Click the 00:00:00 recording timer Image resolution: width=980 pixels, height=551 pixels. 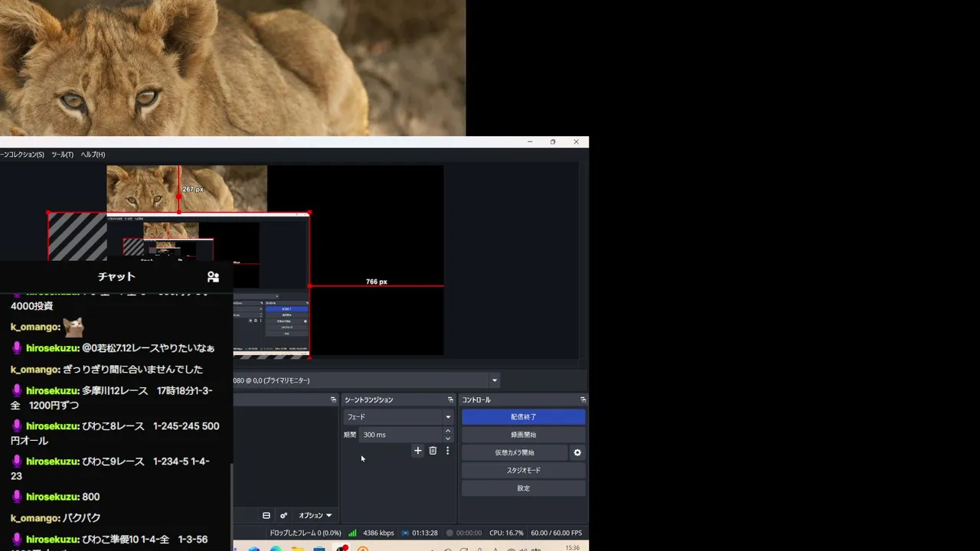click(x=469, y=533)
